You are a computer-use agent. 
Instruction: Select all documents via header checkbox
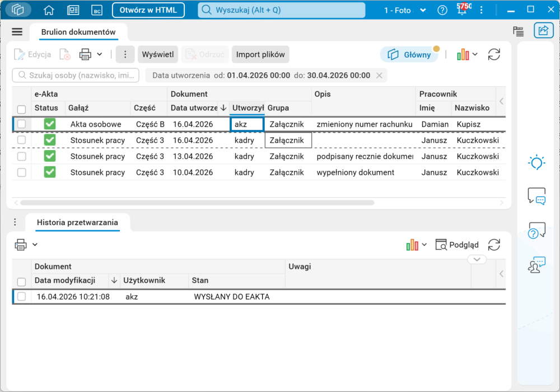[x=21, y=109]
